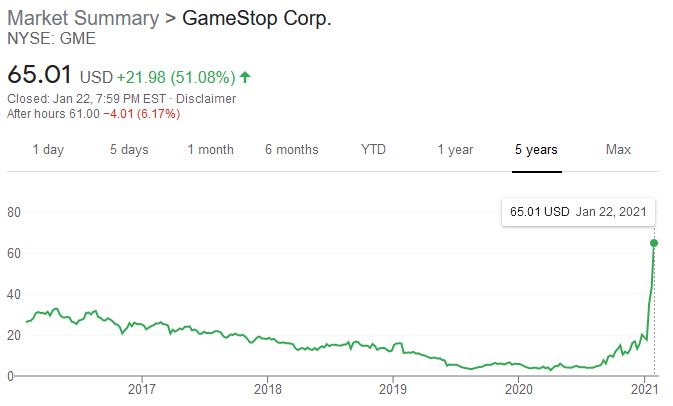Select the 1 year tab
This screenshot has width=673, height=406.
tap(455, 150)
